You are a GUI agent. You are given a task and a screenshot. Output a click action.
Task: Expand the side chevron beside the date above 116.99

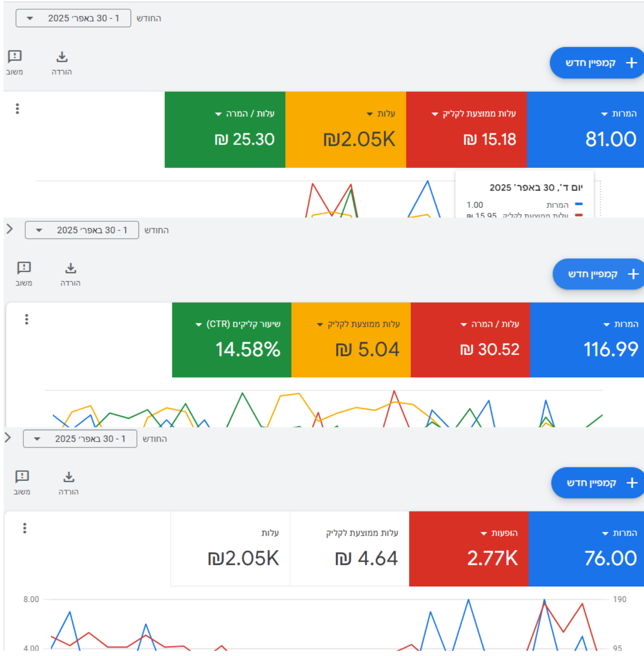[10, 229]
